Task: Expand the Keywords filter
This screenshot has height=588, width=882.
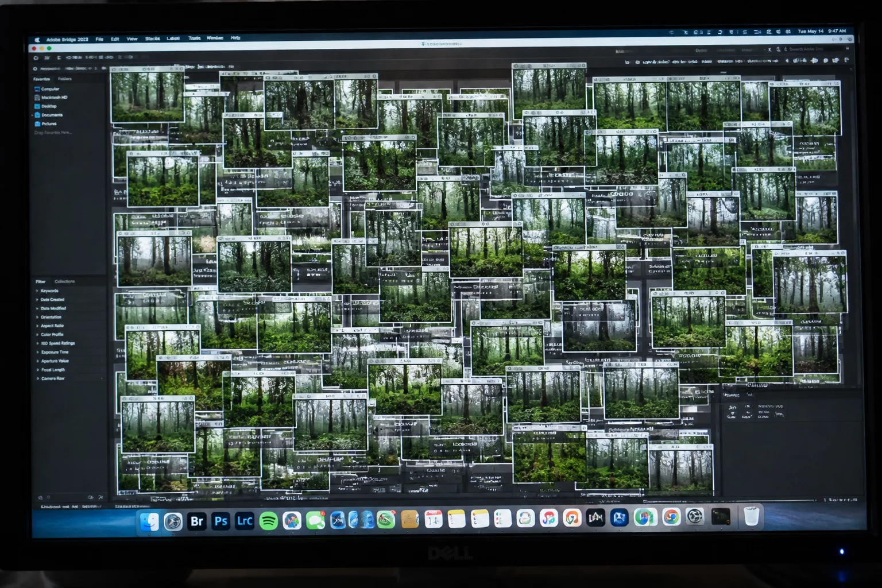Action: 37,291
